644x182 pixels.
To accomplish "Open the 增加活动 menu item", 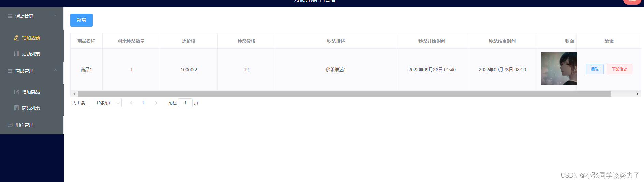I will tap(32, 38).
